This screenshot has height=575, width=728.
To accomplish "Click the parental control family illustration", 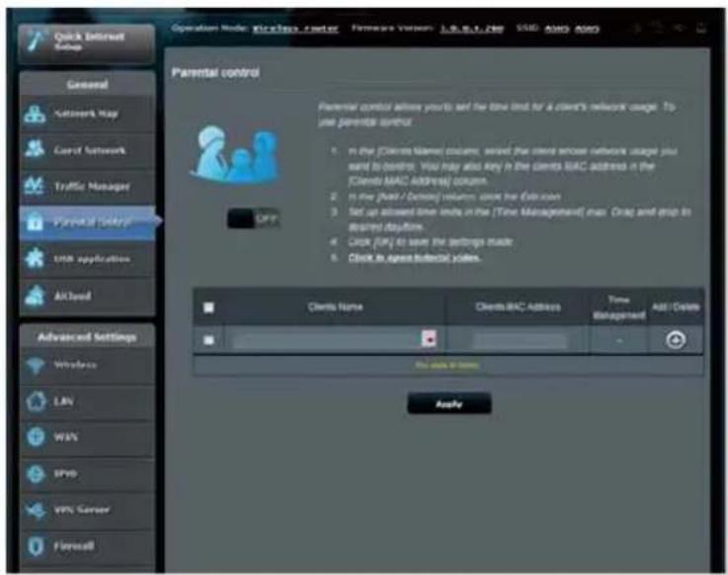I will pyautogui.click(x=235, y=155).
